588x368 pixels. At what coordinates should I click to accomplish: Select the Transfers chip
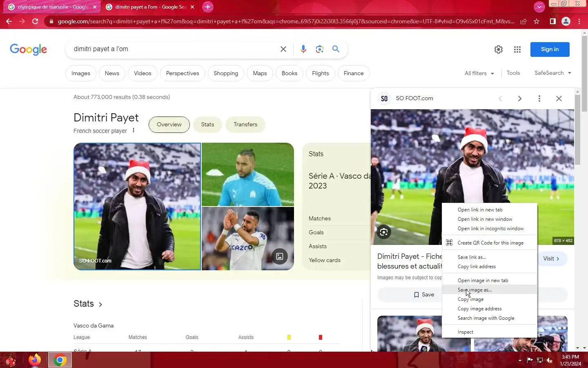pos(245,125)
